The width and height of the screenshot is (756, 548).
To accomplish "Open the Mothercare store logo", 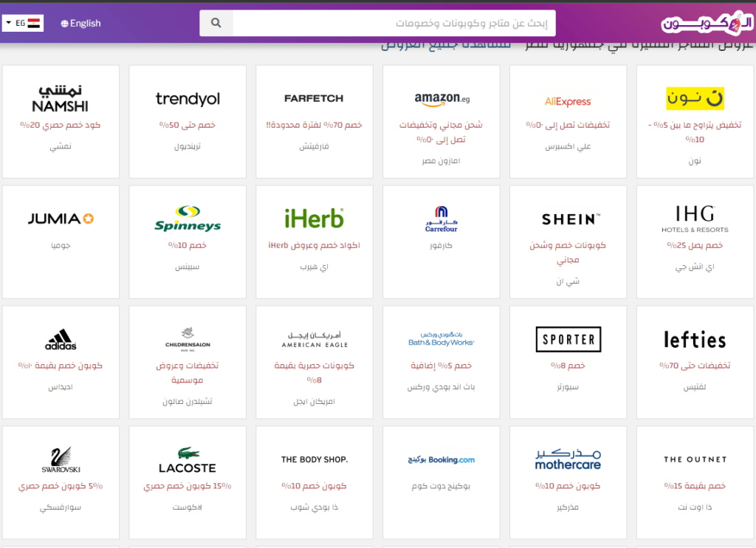I will click(x=568, y=459).
